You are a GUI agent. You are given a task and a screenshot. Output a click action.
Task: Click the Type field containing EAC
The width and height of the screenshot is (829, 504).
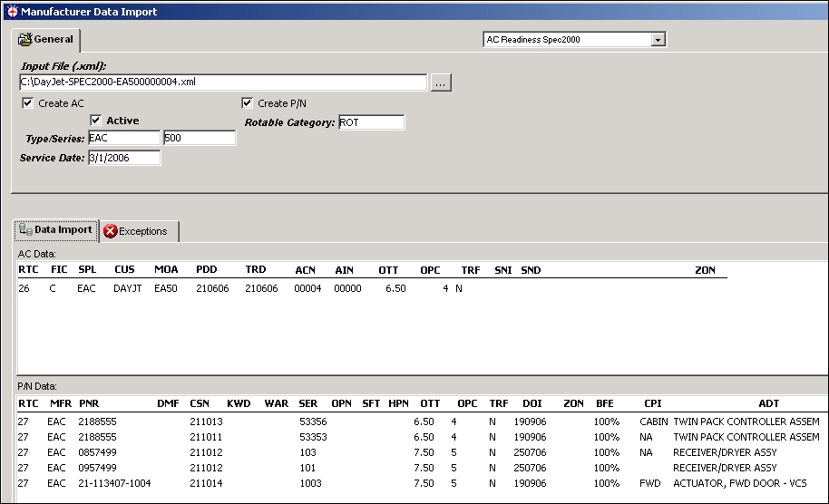pos(124,138)
